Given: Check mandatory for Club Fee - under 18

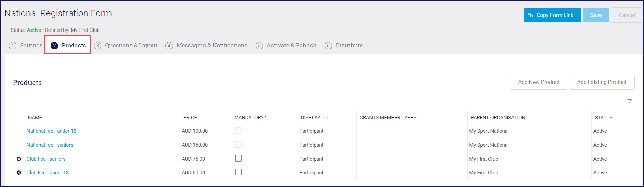Looking at the screenshot, I should [x=238, y=172].
